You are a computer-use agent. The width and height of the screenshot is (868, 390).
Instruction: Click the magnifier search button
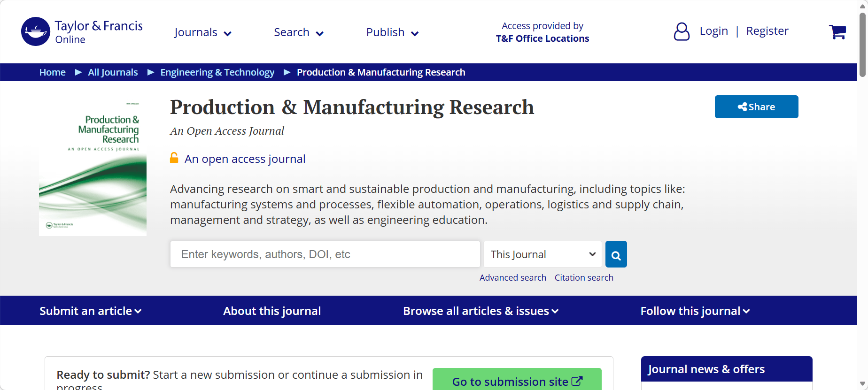616,254
